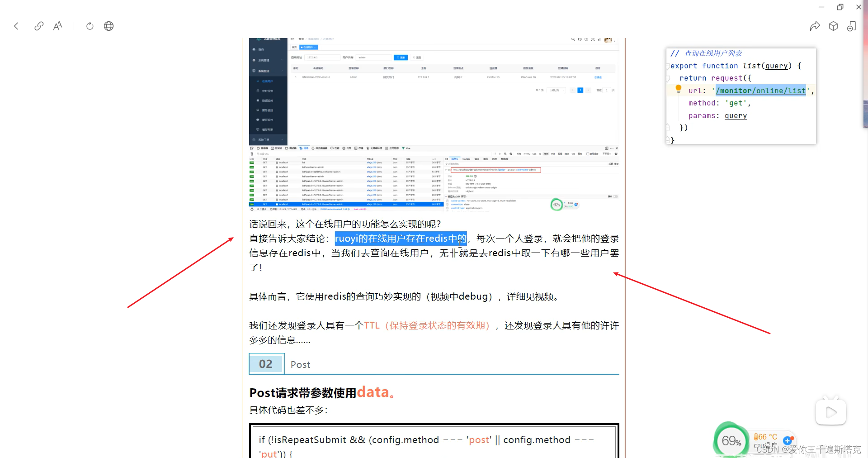Open the font size adjustment icon
The image size is (868, 458).
[57, 26]
